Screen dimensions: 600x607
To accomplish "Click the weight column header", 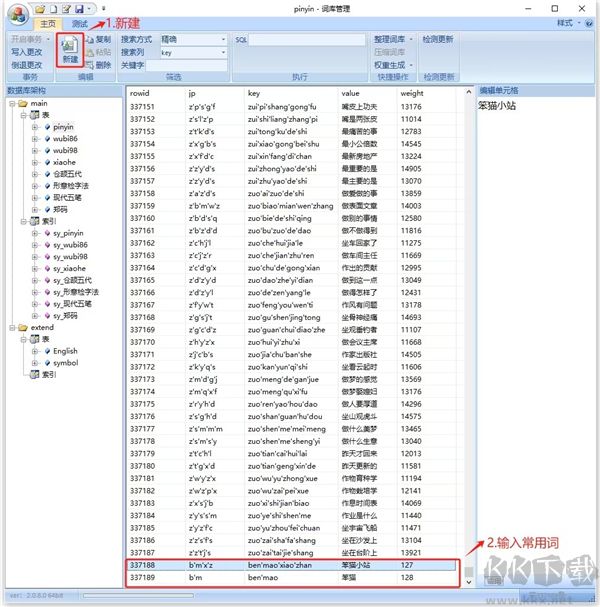I will pyautogui.click(x=412, y=93).
